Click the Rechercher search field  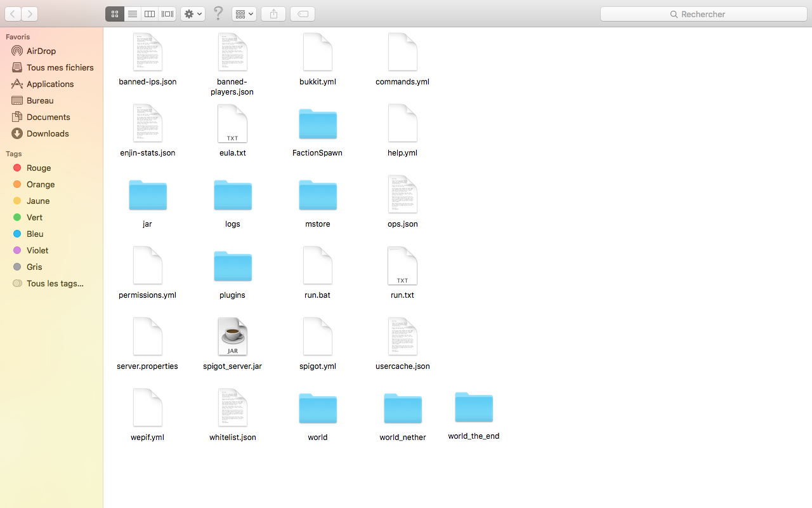click(x=704, y=14)
